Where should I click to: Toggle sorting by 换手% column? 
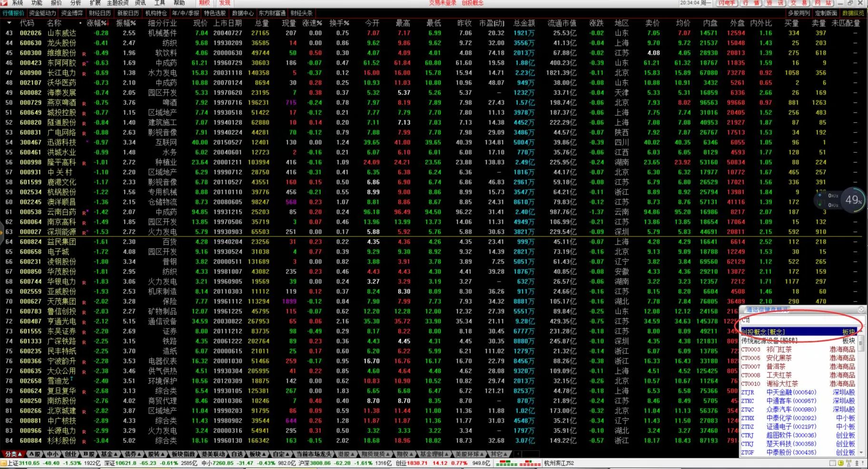[x=339, y=23]
